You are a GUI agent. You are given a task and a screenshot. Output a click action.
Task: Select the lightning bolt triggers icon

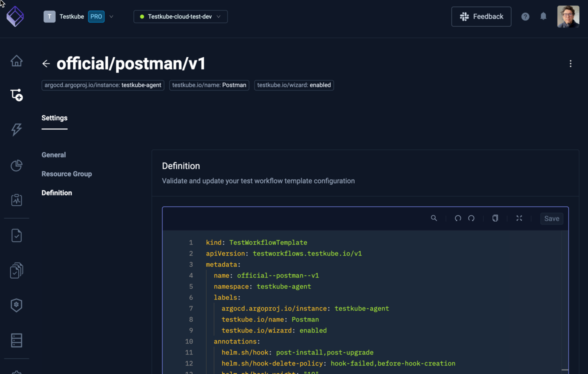click(16, 129)
